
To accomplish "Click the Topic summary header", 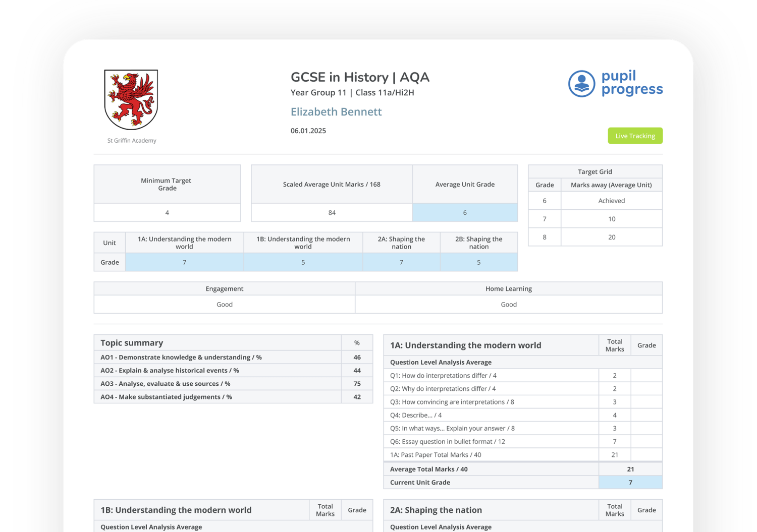I will click(131, 342).
